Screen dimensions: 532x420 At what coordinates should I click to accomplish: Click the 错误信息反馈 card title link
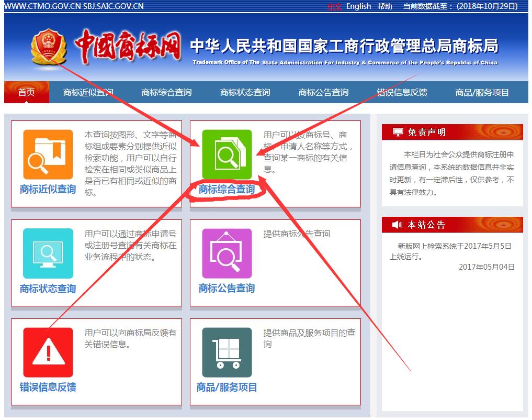(48, 387)
